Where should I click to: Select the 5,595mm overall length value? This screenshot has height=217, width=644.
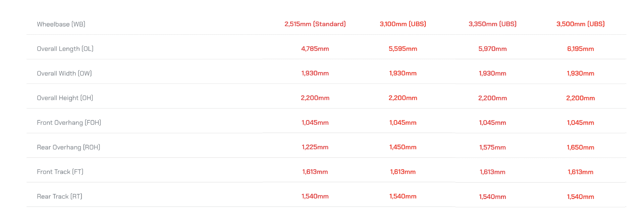tap(403, 49)
